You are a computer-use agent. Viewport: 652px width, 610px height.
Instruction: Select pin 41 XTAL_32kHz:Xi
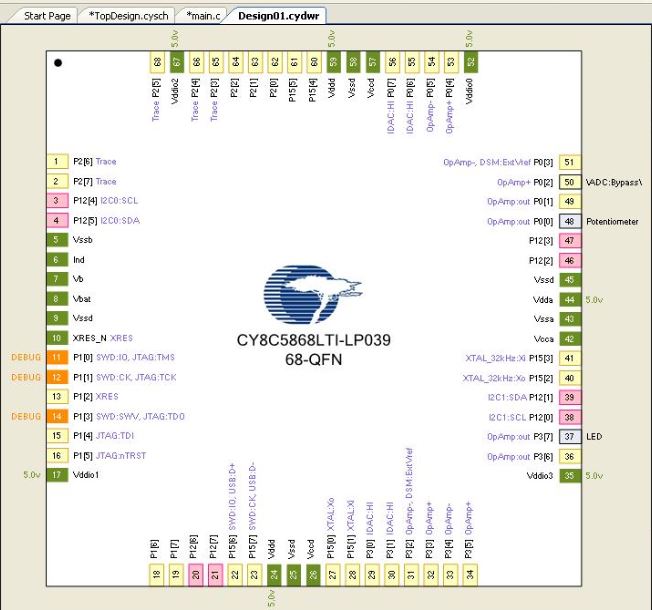pyautogui.click(x=570, y=358)
